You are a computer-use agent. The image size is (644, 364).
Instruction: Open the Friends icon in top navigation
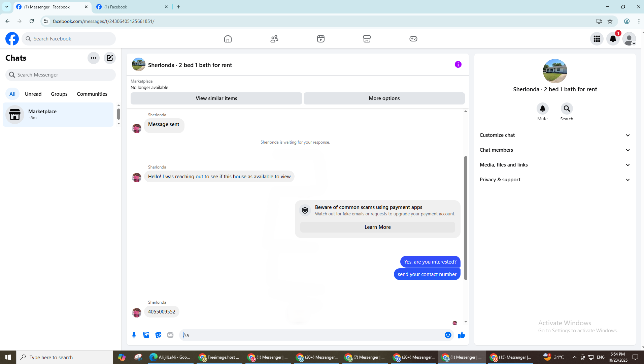(274, 39)
